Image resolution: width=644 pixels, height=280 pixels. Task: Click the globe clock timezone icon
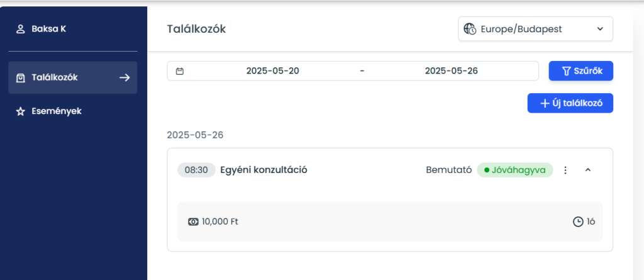point(469,29)
